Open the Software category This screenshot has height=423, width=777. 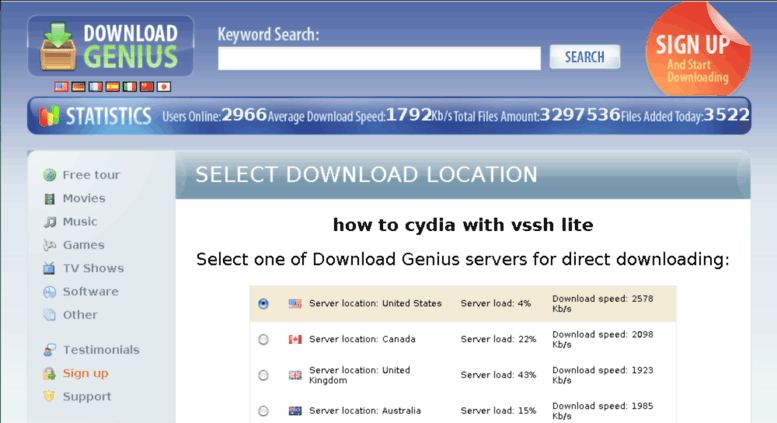coord(90,291)
